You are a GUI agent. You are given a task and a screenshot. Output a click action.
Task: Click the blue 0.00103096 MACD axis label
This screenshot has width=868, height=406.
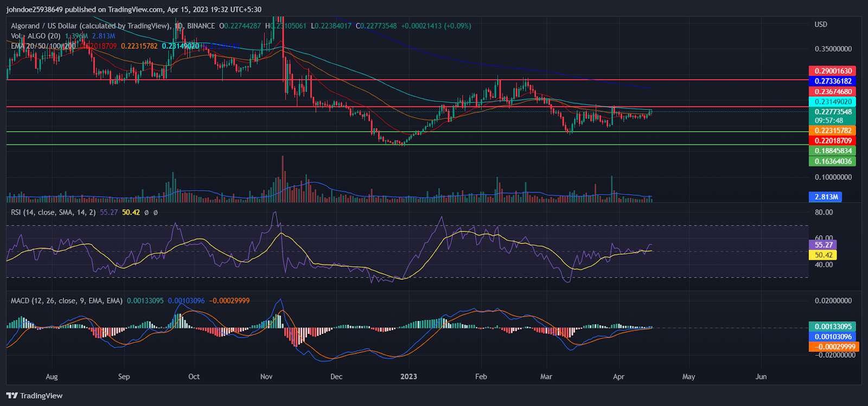point(833,337)
